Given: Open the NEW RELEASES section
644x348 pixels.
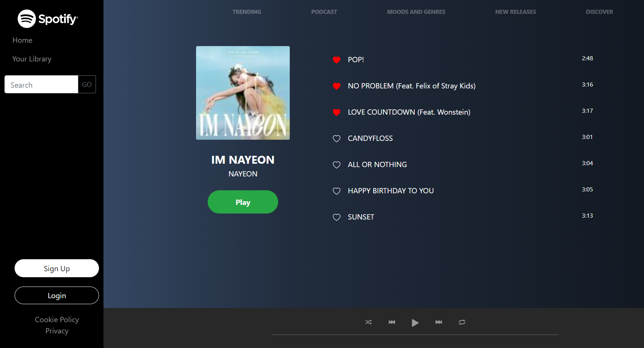Looking at the screenshot, I should pyautogui.click(x=515, y=12).
